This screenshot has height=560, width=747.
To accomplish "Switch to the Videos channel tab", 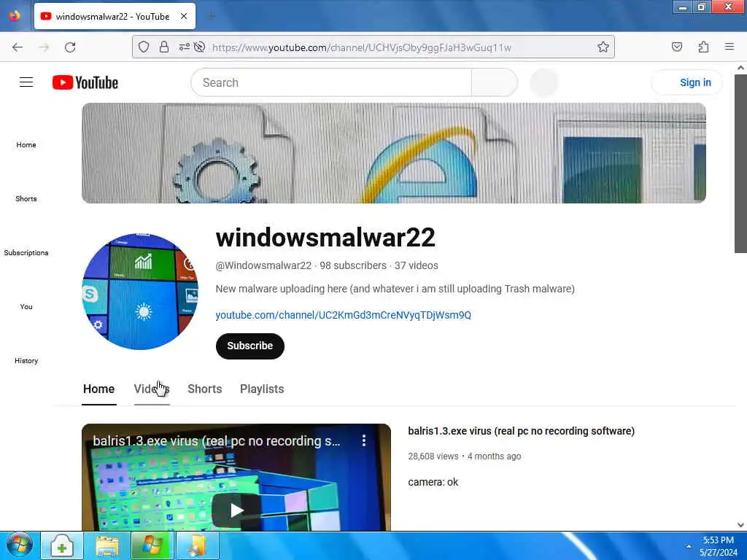I will pos(152,389).
